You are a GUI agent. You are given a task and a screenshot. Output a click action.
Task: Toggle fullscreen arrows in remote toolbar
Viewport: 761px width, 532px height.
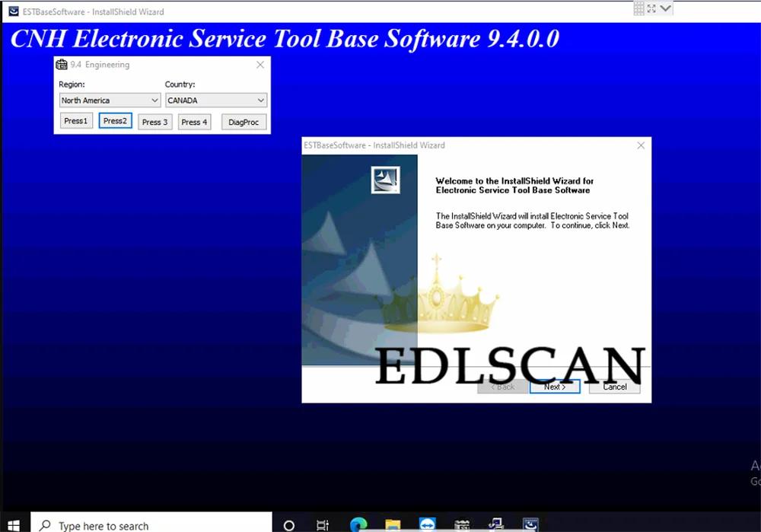coord(651,8)
